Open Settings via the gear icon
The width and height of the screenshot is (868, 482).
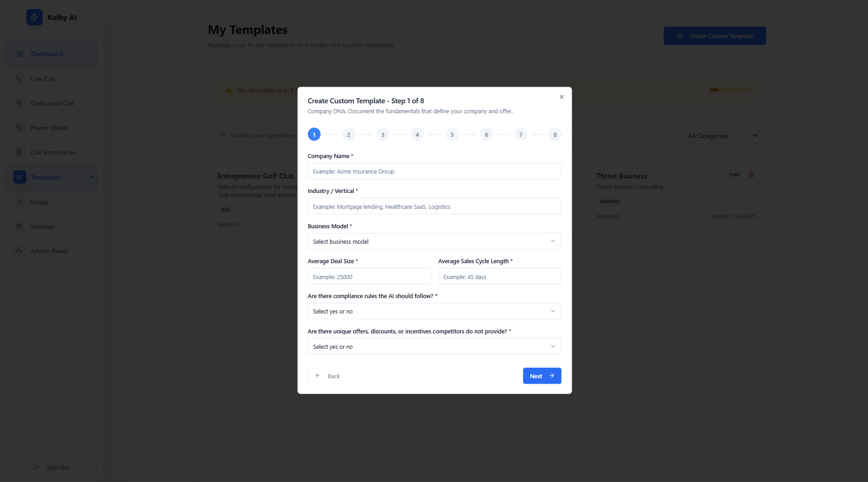[x=19, y=227]
